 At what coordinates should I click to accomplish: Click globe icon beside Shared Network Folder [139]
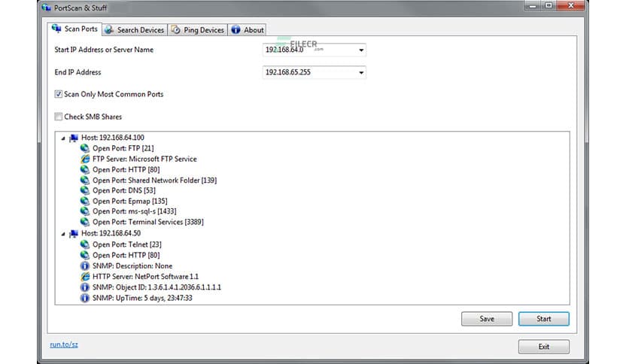click(84, 180)
